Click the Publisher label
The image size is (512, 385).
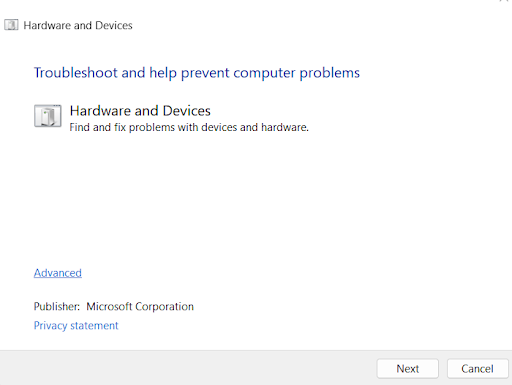[57, 306]
